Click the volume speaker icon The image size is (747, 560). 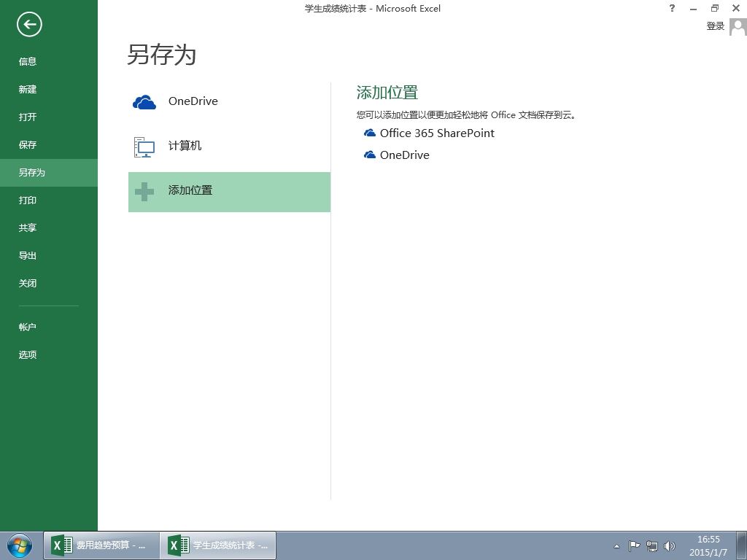coord(670,546)
